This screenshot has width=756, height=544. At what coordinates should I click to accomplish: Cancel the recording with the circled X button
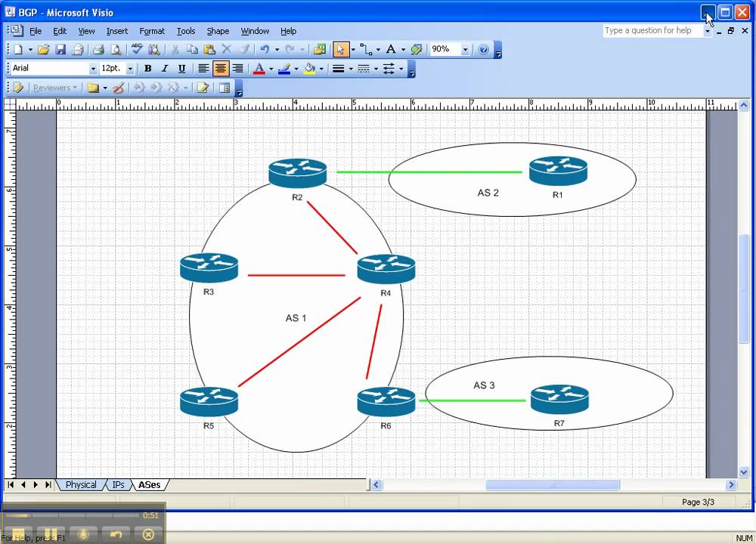148,534
